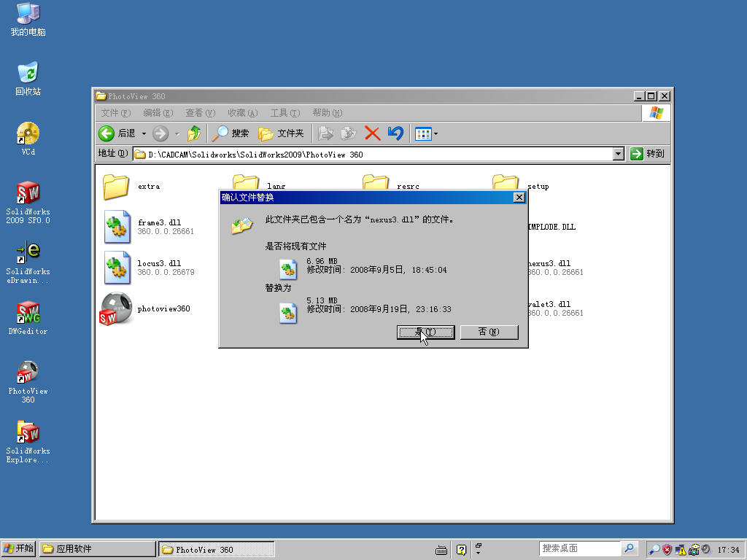The width and height of the screenshot is (747, 560).
Task: Select the valet3.dll file name
Action: tap(549, 304)
